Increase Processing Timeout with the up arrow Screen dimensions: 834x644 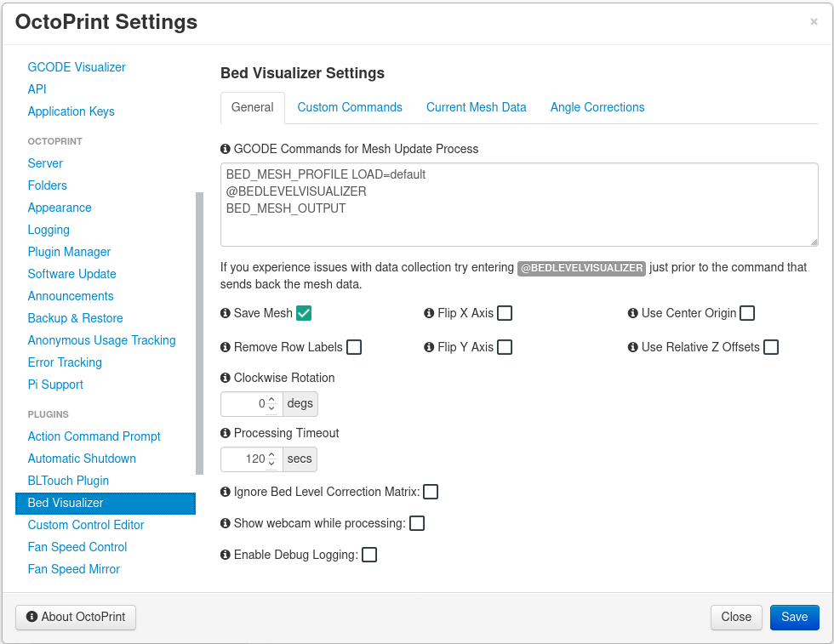point(271,454)
